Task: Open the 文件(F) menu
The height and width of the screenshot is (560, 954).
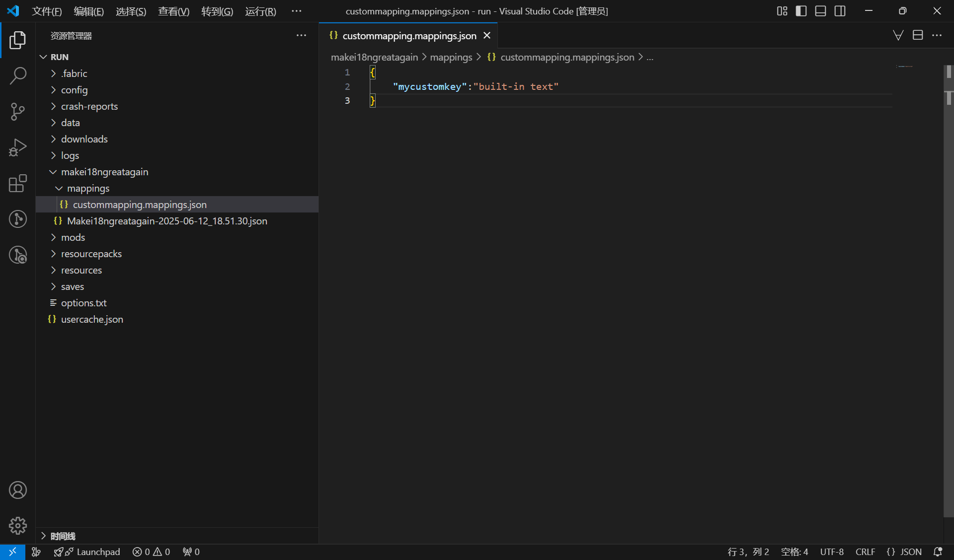Action: tap(47, 11)
